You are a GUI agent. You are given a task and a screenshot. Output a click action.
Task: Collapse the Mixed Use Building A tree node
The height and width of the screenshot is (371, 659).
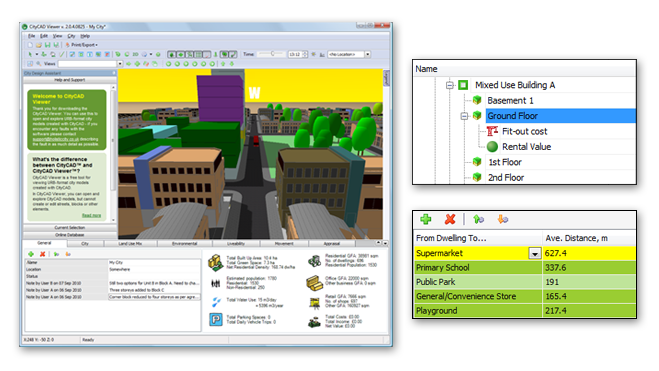[x=450, y=85]
